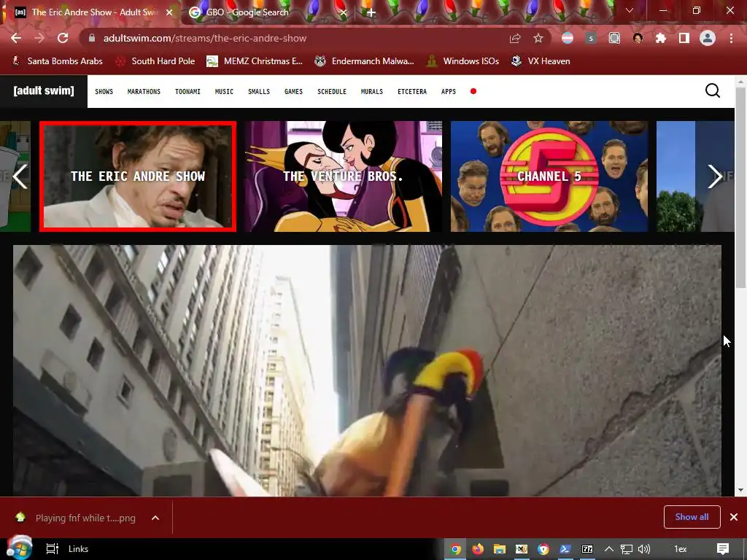747x560 pixels.
Task: Click the Eric Andre video player
Action: point(367,370)
